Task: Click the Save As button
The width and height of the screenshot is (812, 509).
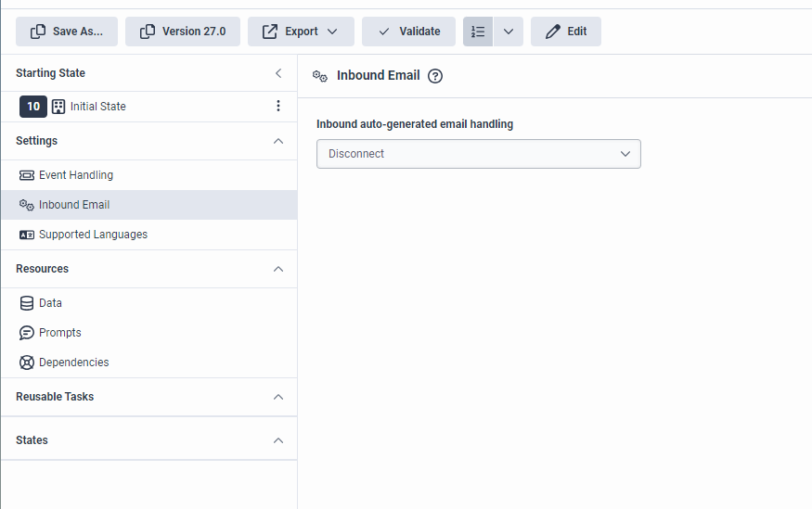Action: click(67, 32)
